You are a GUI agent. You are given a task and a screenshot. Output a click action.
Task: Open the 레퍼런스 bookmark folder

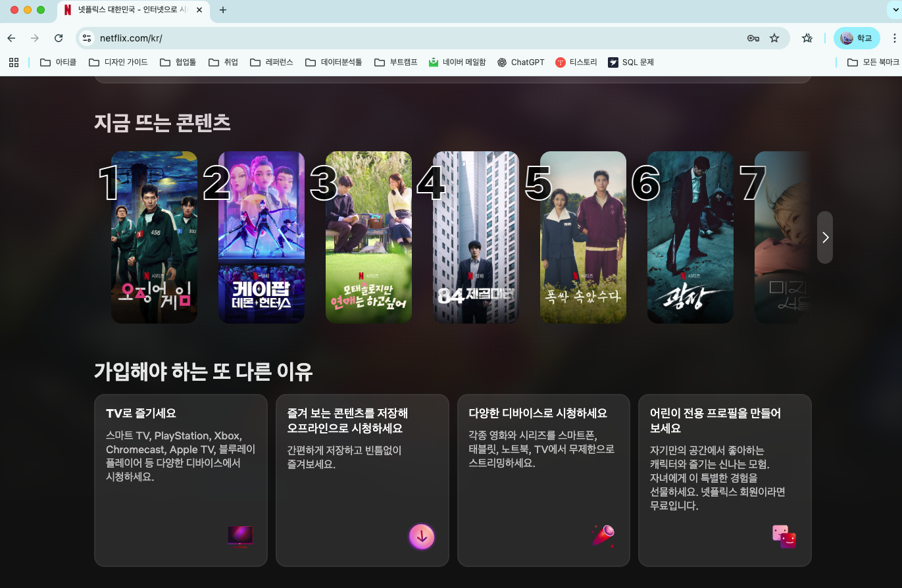click(272, 62)
